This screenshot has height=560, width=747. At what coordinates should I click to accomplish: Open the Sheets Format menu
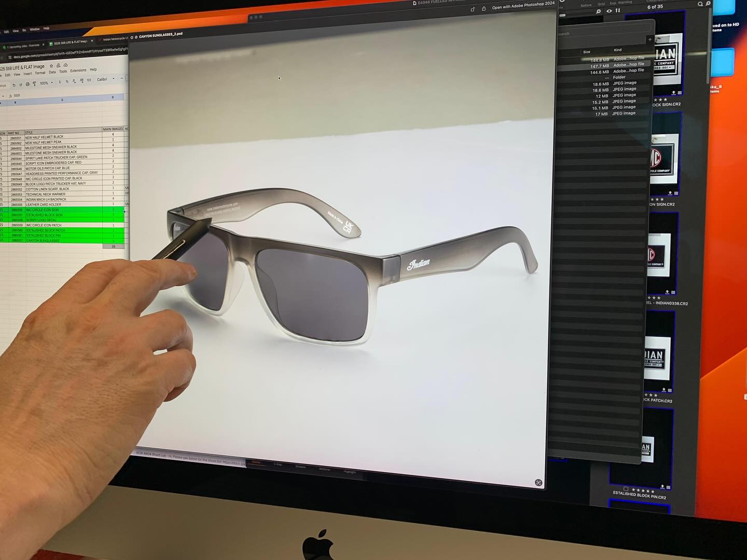coord(40,73)
